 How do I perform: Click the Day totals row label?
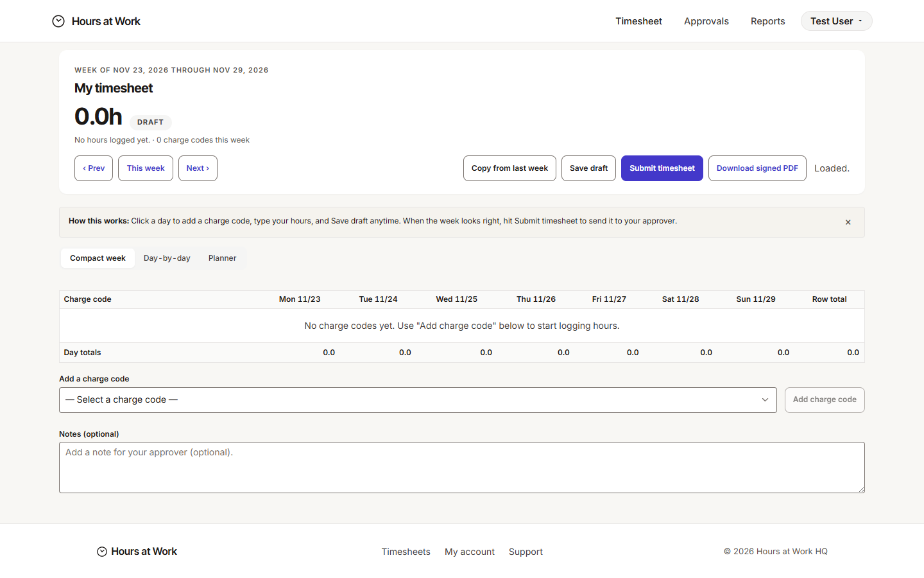82,353
